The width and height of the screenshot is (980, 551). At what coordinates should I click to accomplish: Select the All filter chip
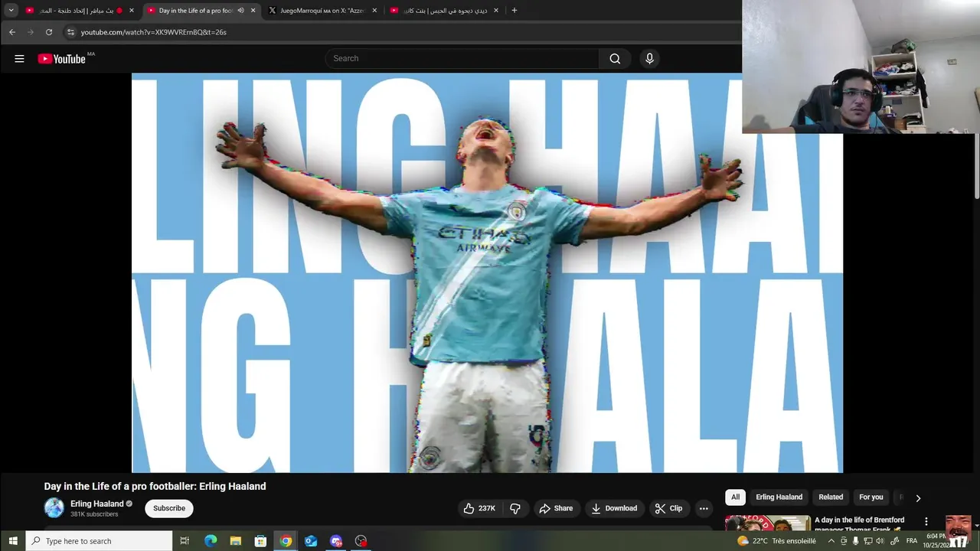pos(735,497)
